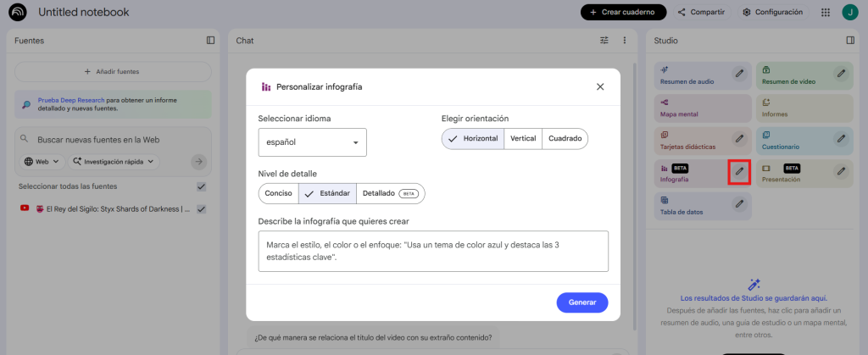Click the Mapa mental card icon
Image resolution: width=868 pixels, height=355 pixels.
pyautogui.click(x=665, y=103)
